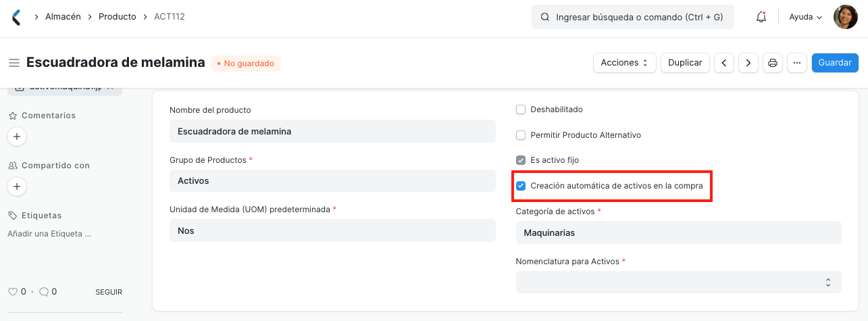Screen dimensions: 868x321
Task: Navigate to Producto breadcrumb
Action: pyautogui.click(x=118, y=16)
